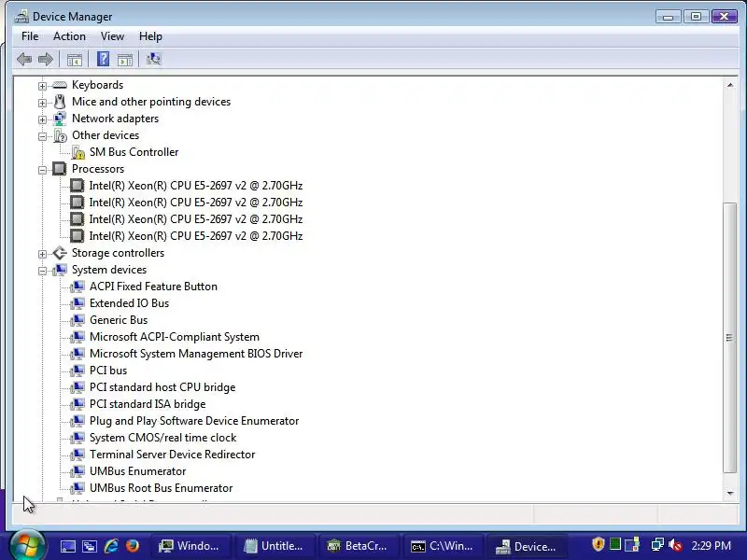Click the UMBus Enumerator device icon
The width and height of the screenshot is (747, 560).
click(x=78, y=471)
